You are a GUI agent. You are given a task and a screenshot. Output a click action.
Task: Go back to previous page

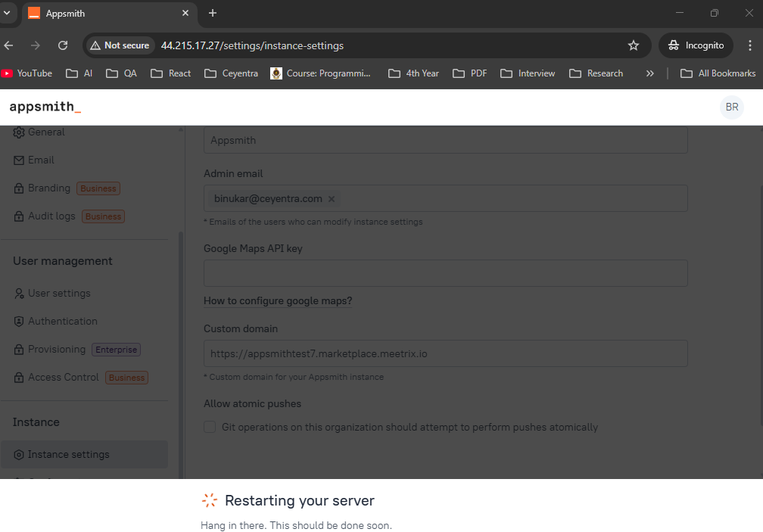pos(9,45)
